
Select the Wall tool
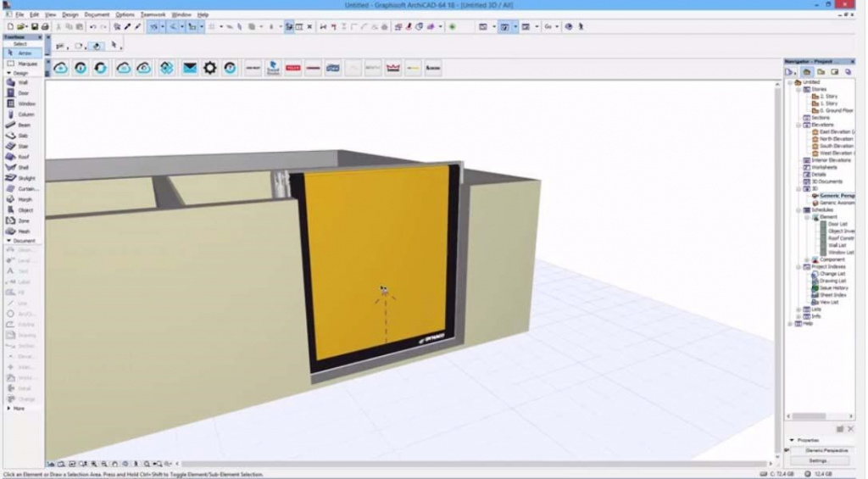pyautogui.click(x=22, y=82)
